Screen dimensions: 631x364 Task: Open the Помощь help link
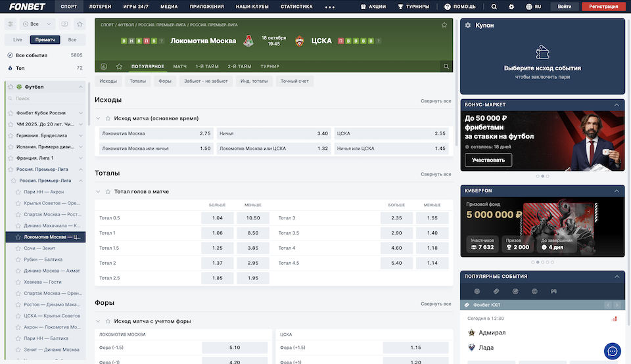pyautogui.click(x=460, y=7)
